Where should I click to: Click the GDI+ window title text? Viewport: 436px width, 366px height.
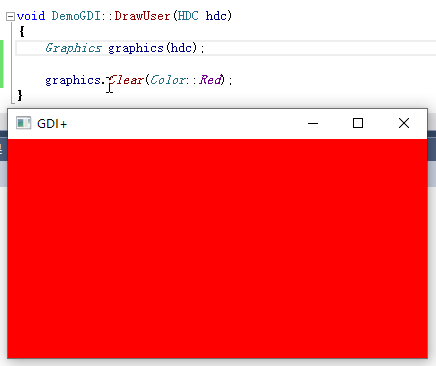click(52, 124)
